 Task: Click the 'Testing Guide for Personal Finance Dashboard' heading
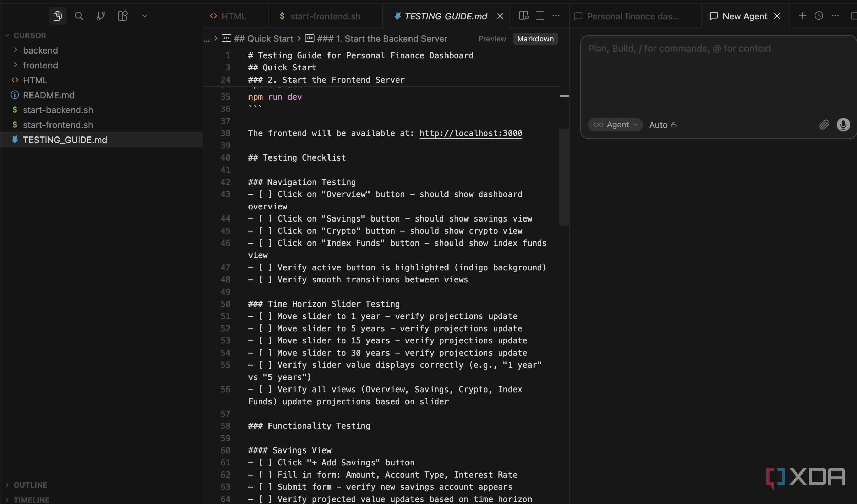pos(360,56)
